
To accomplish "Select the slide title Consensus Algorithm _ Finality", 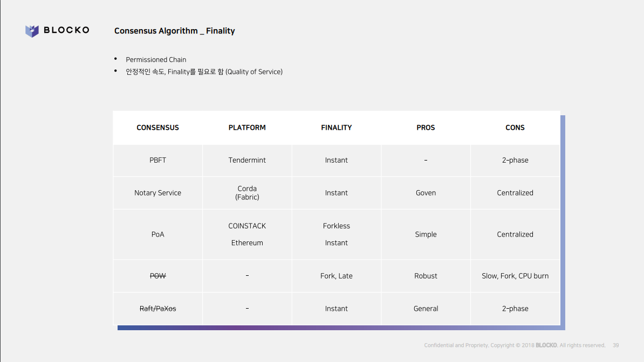I will click(x=174, y=31).
